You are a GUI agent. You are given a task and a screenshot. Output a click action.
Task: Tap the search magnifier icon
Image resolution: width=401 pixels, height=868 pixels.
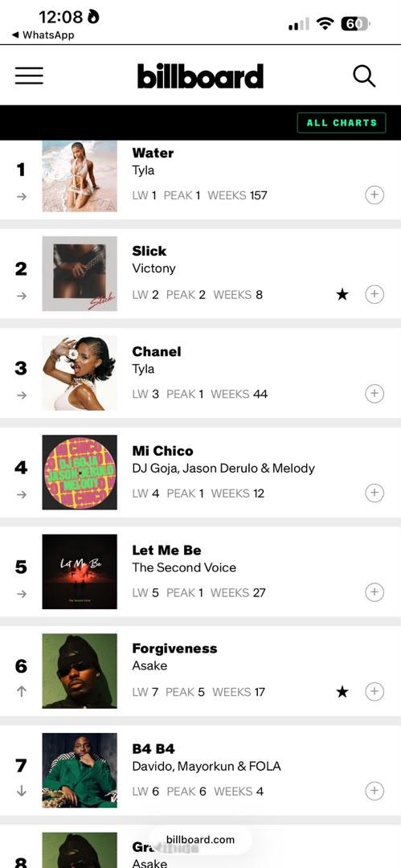pos(364,76)
